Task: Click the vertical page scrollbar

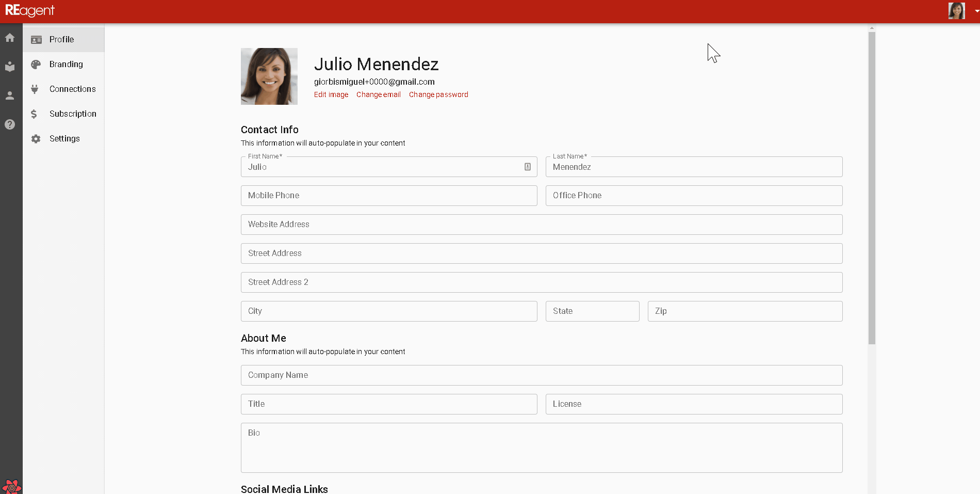Action: [x=872, y=188]
